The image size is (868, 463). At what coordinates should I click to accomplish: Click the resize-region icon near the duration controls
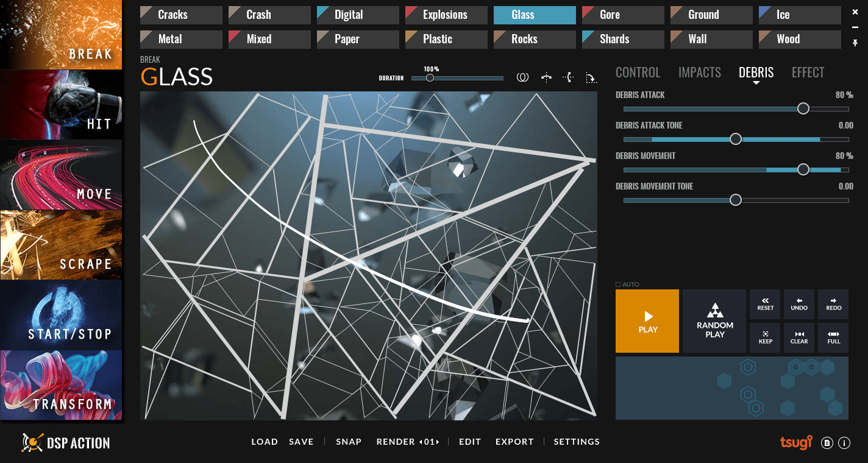tap(591, 78)
